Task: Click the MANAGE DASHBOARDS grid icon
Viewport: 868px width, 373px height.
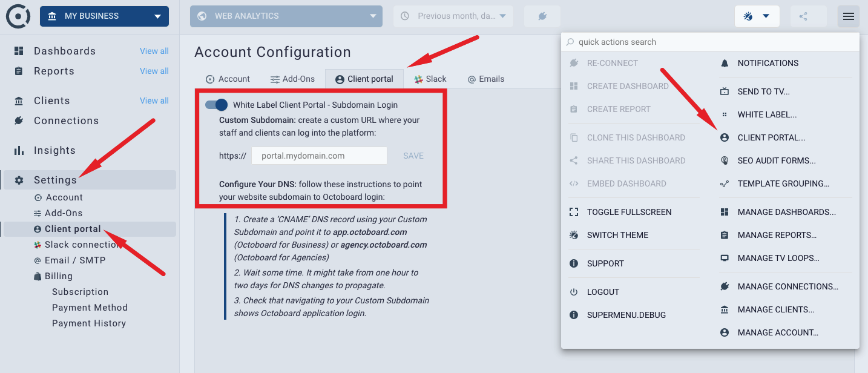Action: point(725,212)
